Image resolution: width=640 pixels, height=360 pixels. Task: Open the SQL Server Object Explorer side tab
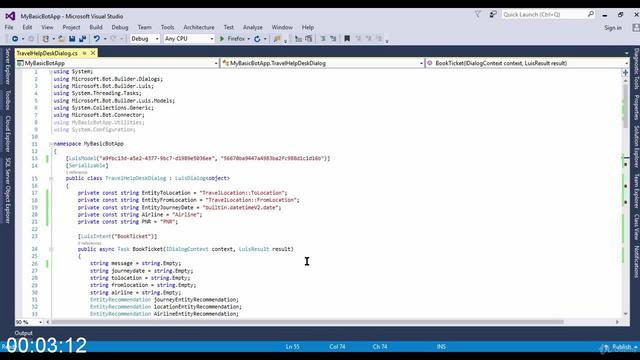point(7,190)
